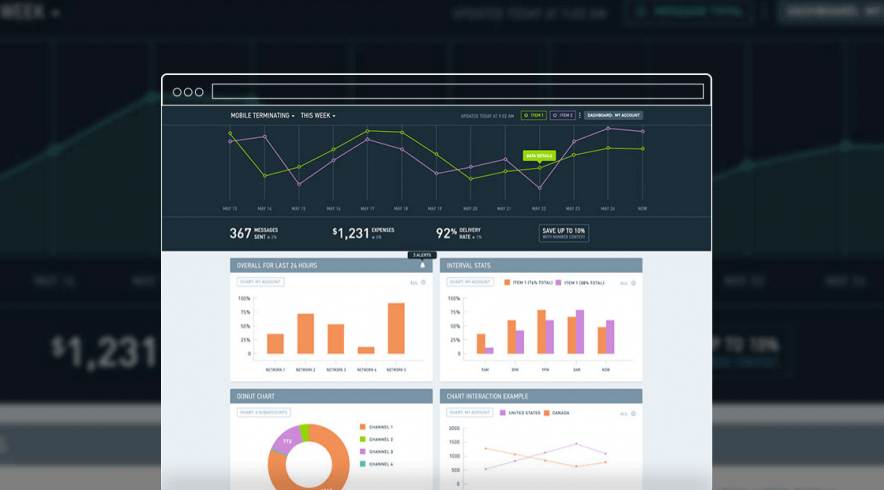884x490 pixels.
Task: Click the Interval Stats panel header
Action: [541, 265]
